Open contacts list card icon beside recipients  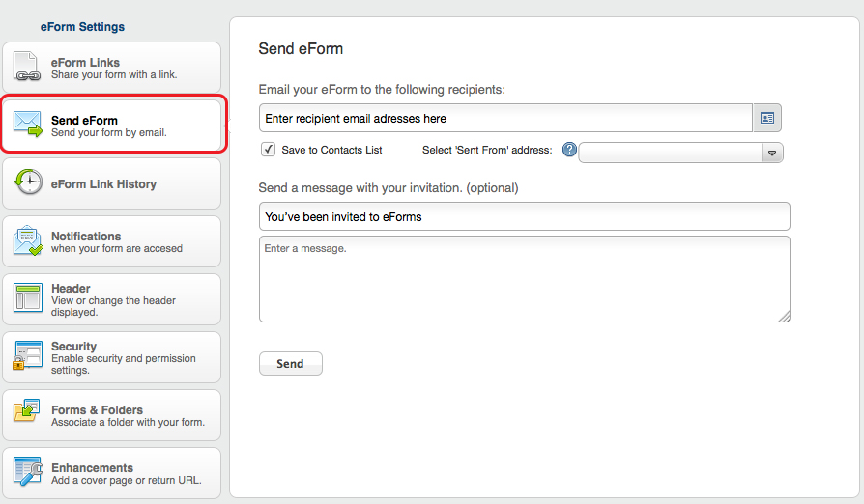(767, 118)
